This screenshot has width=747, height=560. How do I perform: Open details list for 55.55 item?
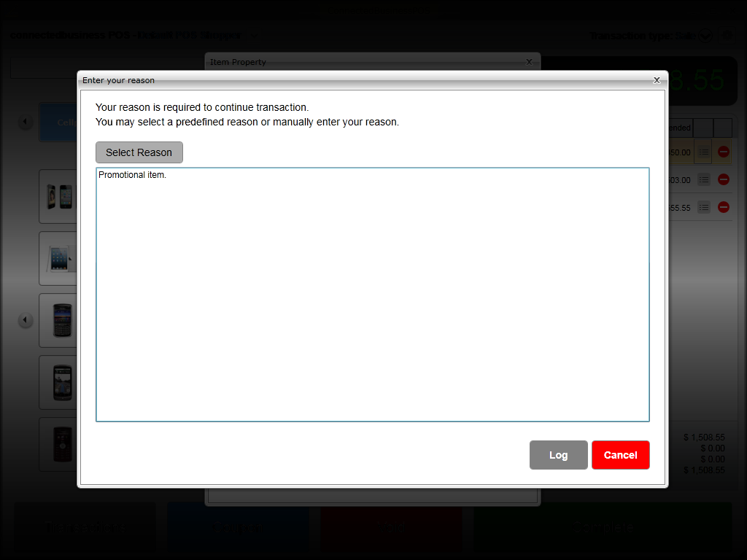tap(704, 207)
